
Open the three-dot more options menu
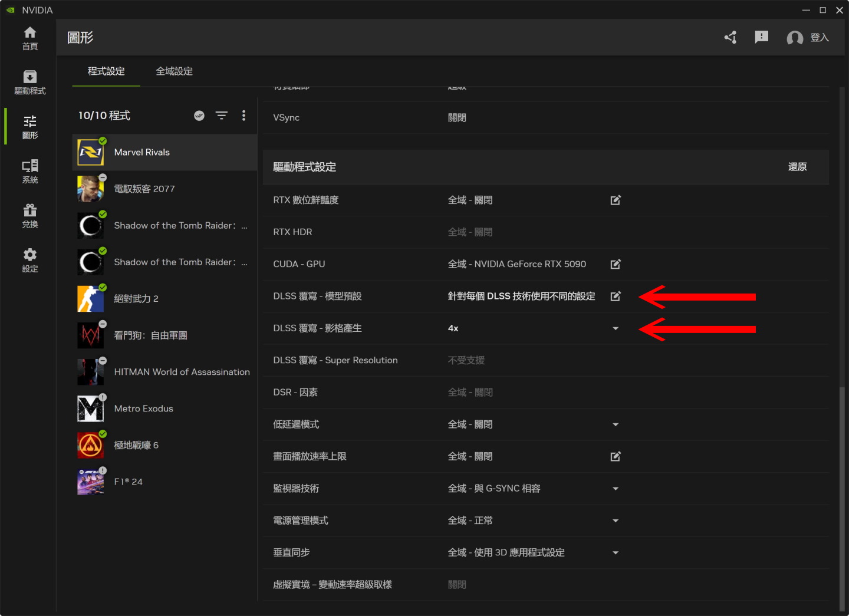click(243, 116)
